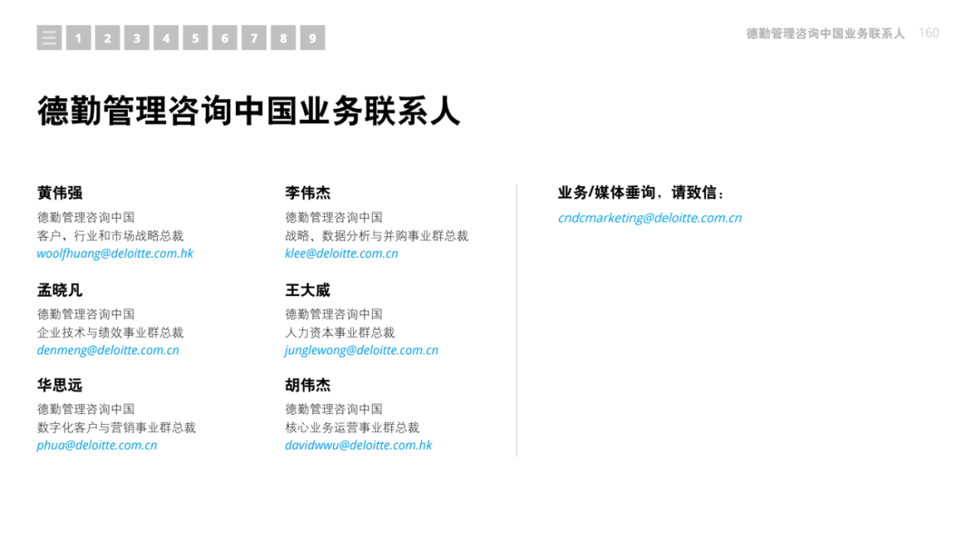Screen dimensions: 980x552
Task: Select the name 黄伟强
Action: click(x=59, y=193)
